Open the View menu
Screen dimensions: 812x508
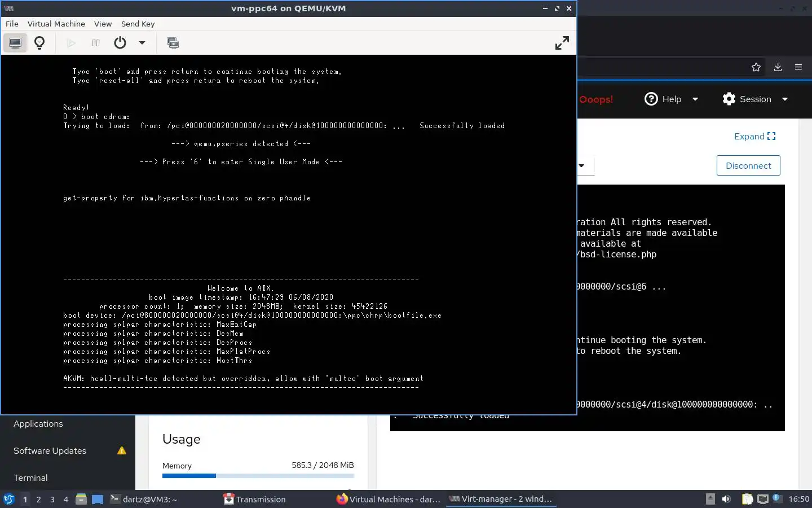click(x=103, y=24)
